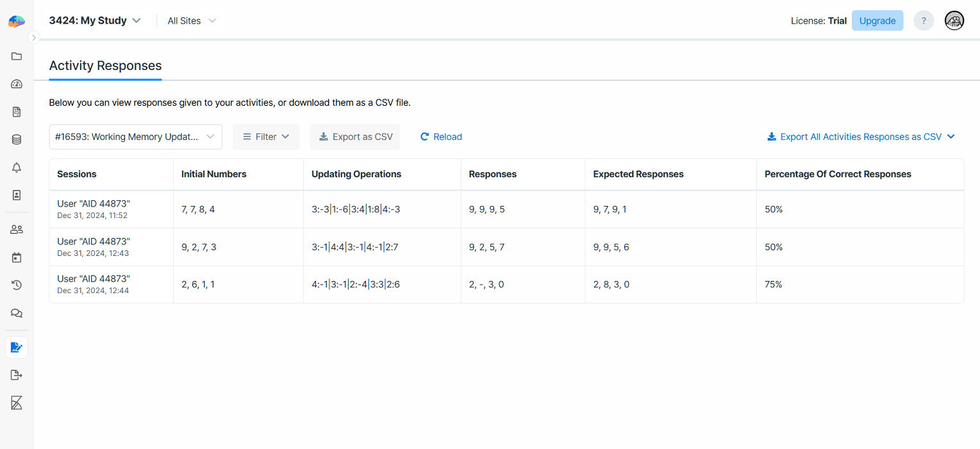
Task: Click Export All Activities Responses as CSV
Action: [x=861, y=137]
